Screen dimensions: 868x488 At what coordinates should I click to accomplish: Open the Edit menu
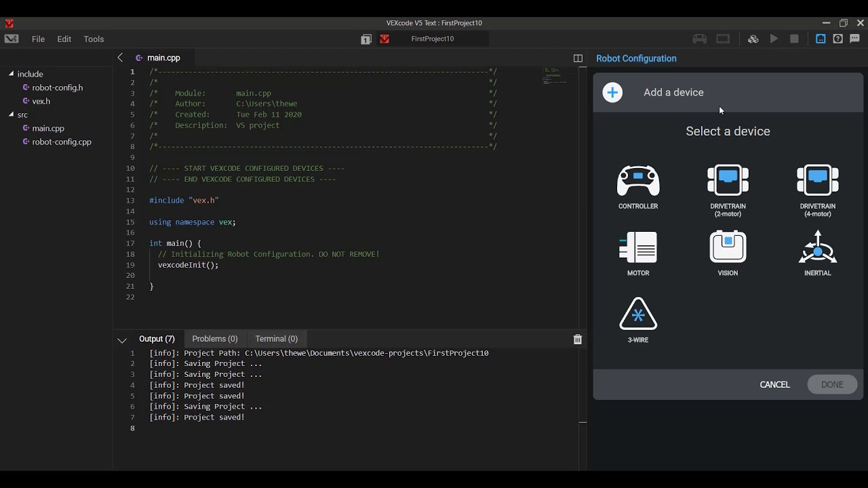pos(64,39)
